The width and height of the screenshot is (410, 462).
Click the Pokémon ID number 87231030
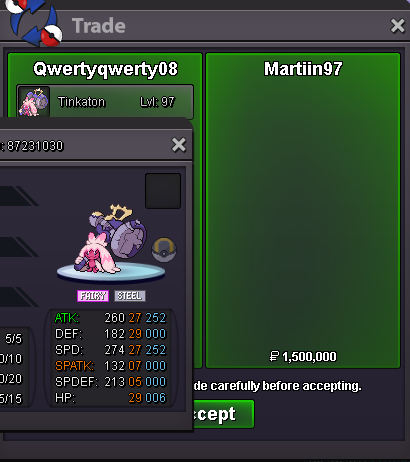[35, 146]
